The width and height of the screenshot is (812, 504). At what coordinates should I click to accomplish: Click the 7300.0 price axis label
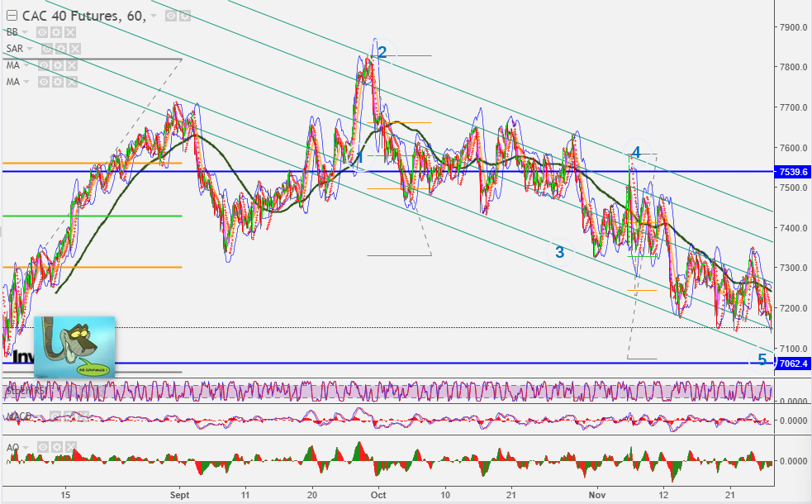pyautogui.click(x=793, y=268)
